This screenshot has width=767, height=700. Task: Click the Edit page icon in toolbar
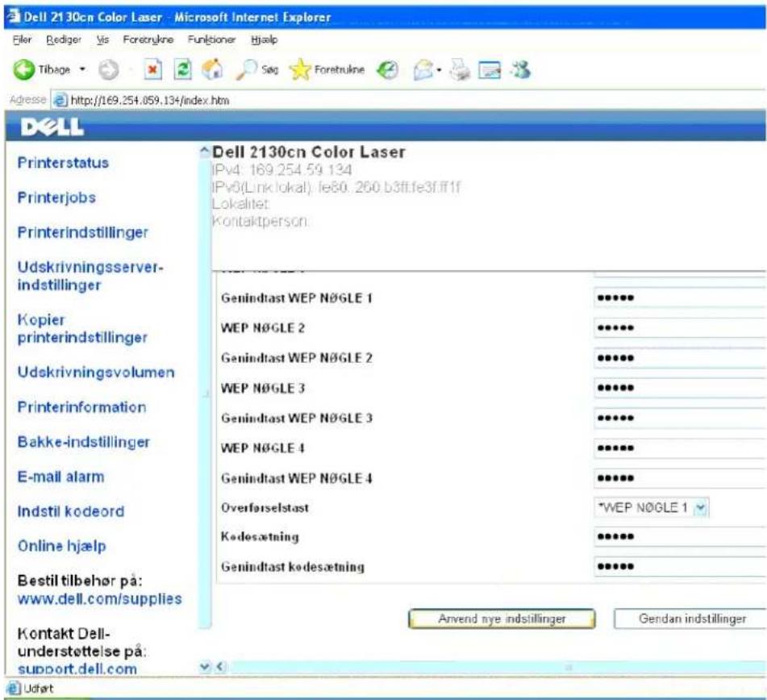490,70
